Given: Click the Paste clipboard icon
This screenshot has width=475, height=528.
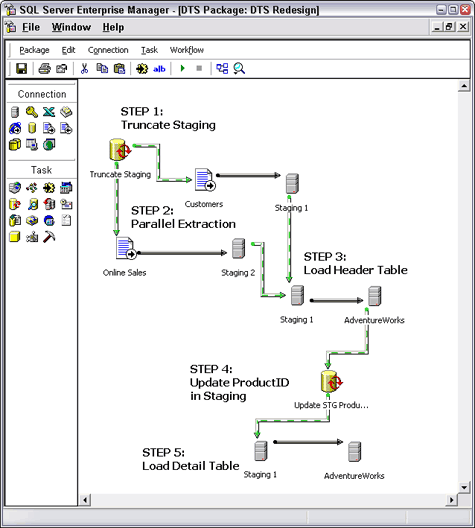Looking at the screenshot, I should pos(119,69).
